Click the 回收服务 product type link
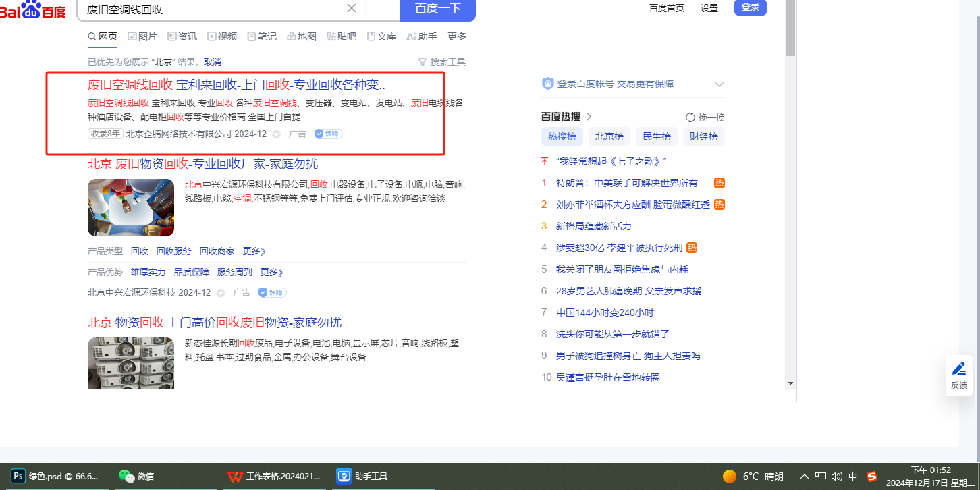This screenshot has height=490, width=980. (x=174, y=251)
